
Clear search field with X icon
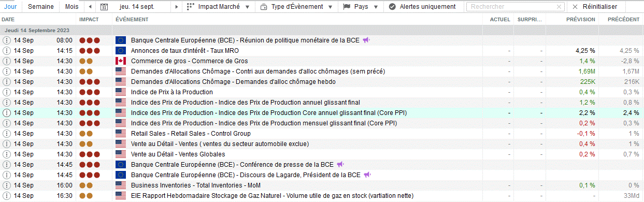pos(559,7)
